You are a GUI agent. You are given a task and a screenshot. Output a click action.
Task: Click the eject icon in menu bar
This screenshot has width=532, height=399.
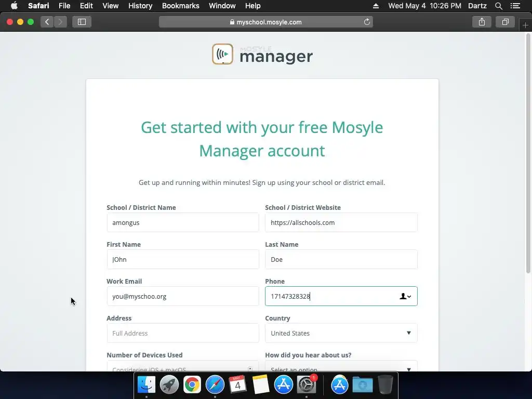click(x=376, y=6)
